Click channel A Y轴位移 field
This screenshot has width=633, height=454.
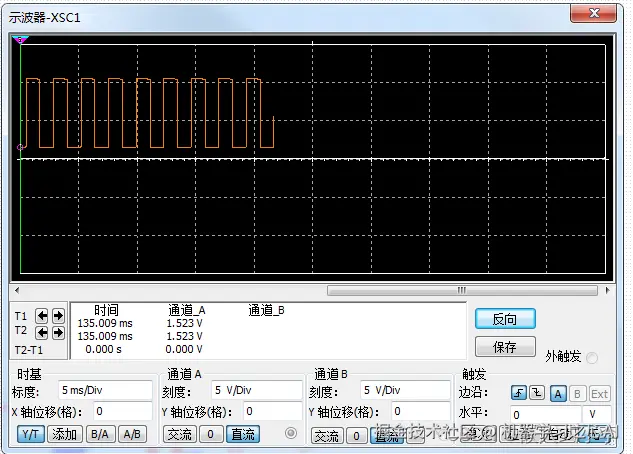[272, 411]
